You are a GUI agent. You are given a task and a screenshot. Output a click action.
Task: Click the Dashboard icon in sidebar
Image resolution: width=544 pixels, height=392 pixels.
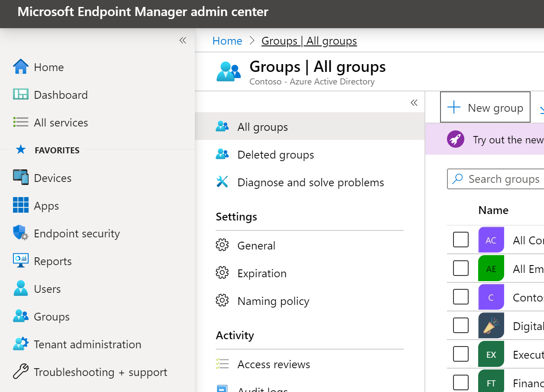[21, 95]
